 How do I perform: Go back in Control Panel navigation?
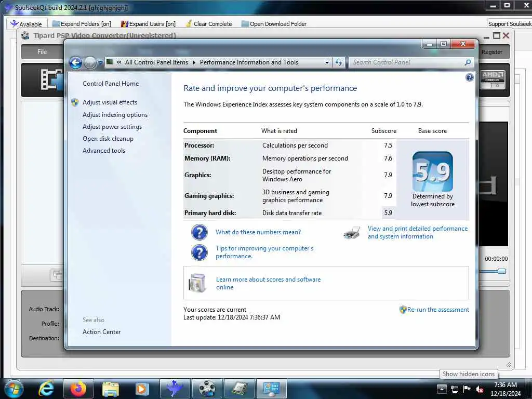[76, 63]
